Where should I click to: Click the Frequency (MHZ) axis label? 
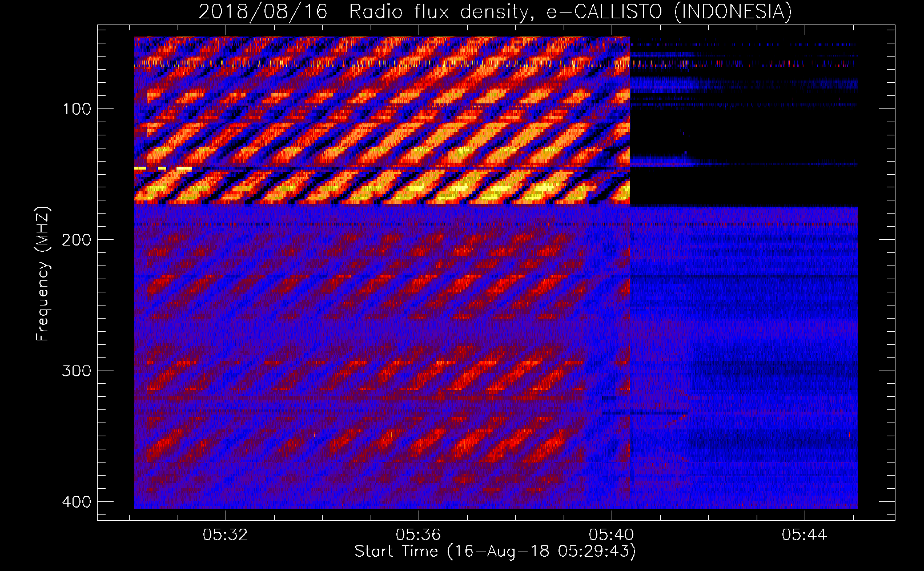(x=43, y=274)
